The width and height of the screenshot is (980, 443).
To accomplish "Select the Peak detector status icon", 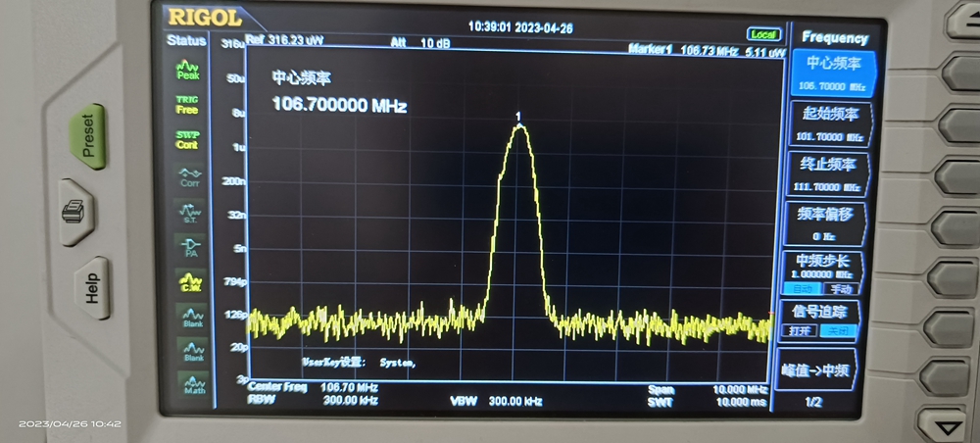I will [187, 71].
